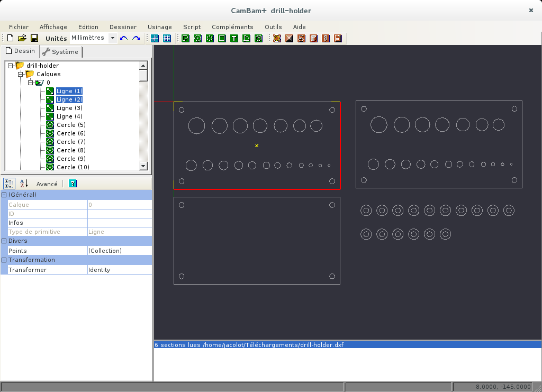This screenshot has height=392, width=542.
Task: Click the G-code machining operation icon
Action: coord(338,38)
